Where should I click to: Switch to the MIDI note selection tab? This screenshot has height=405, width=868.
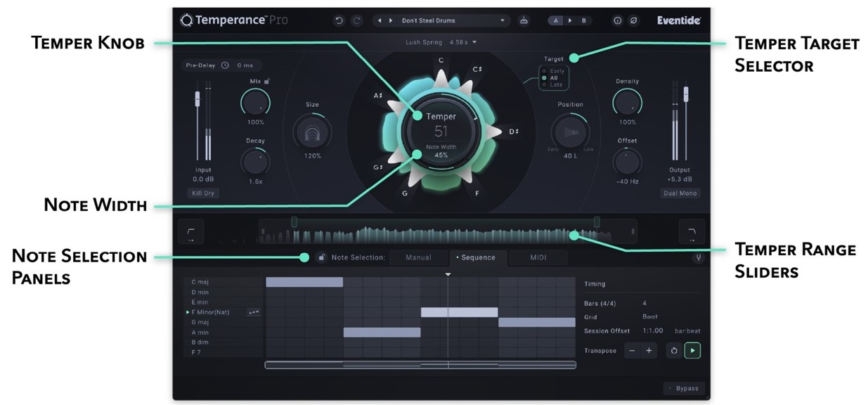[x=538, y=257]
